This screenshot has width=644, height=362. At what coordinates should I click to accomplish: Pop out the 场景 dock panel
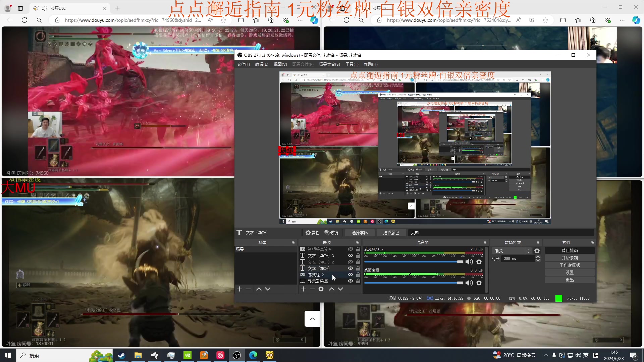point(293,242)
